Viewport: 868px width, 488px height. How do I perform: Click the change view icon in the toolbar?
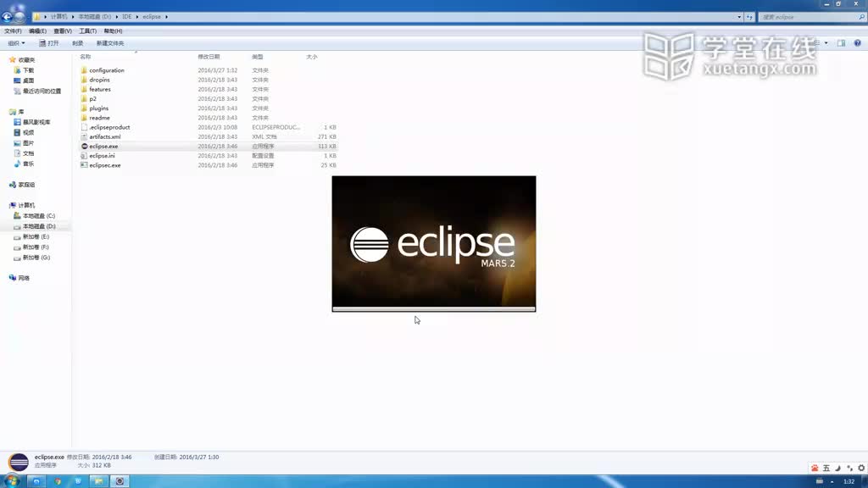pos(816,43)
